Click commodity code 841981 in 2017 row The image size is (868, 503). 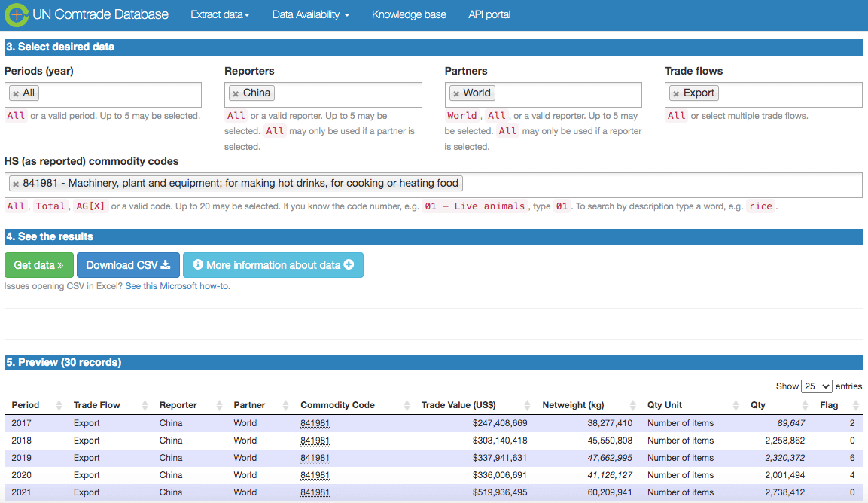(315, 423)
